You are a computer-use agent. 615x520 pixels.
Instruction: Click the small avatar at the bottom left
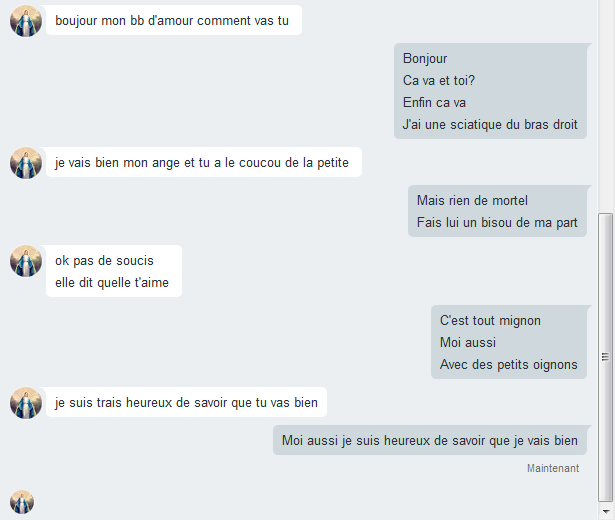pos(22,502)
